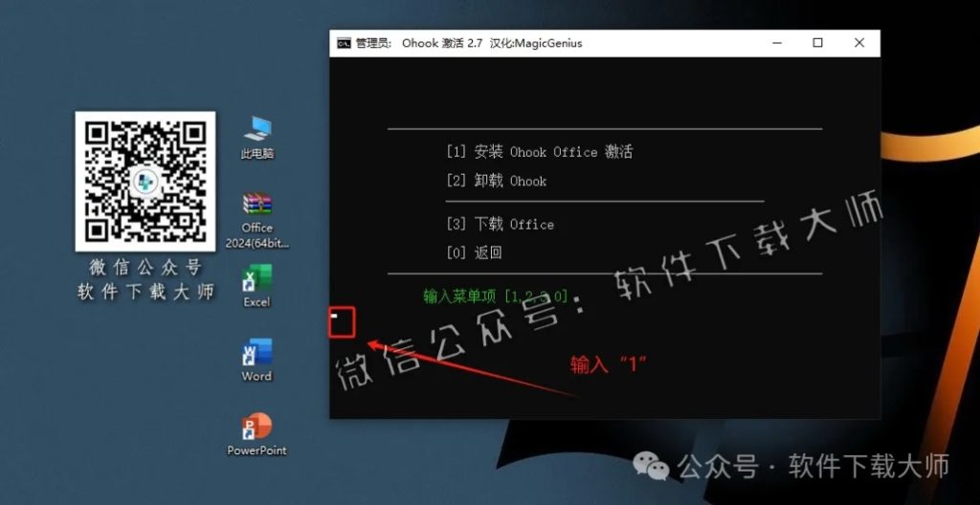
Task: Select the Office 2024(64bit) archive icon
Action: pyautogui.click(x=257, y=221)
